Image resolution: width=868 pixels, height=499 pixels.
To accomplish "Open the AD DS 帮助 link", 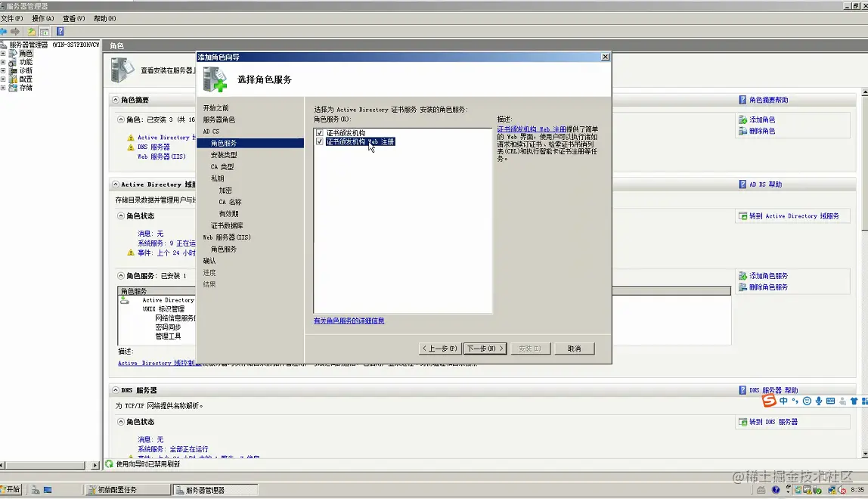I will 765,184.
